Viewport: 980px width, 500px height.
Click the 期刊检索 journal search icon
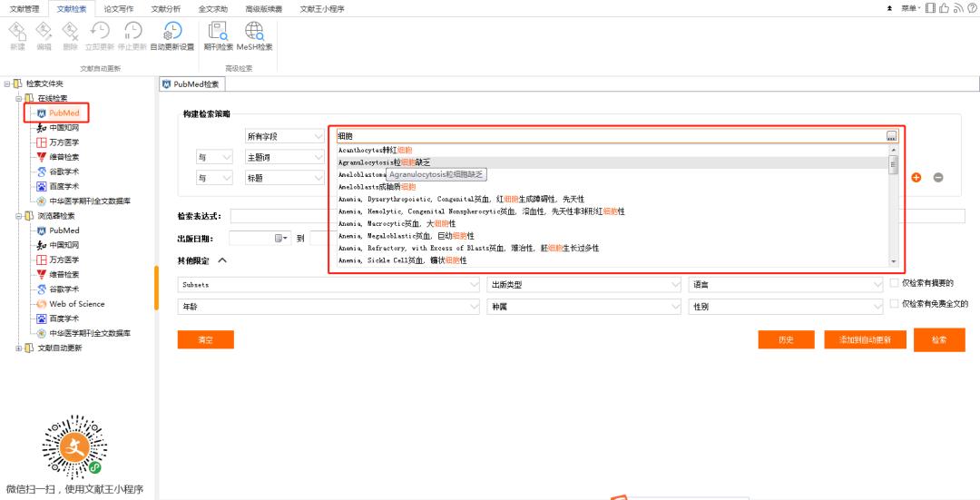pyautogui.click(x=218, y=35)
